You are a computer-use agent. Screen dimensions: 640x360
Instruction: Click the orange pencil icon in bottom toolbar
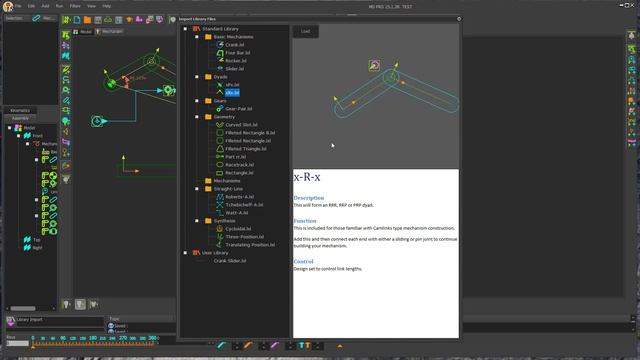(248, 346)
